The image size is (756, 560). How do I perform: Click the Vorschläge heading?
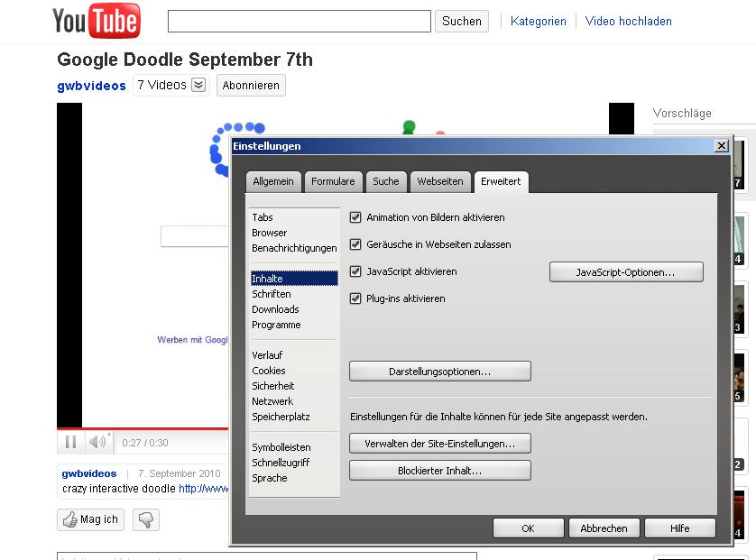coord(682,114)
